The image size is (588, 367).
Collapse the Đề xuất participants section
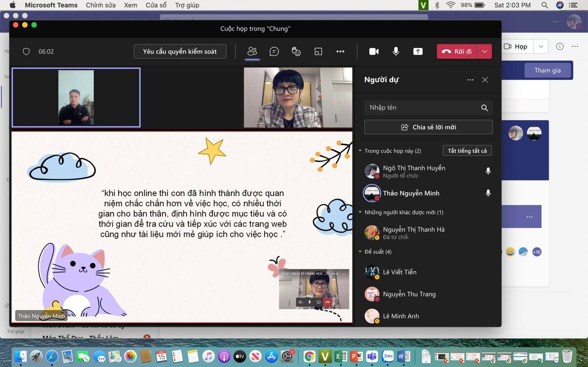tap(360, 252)
